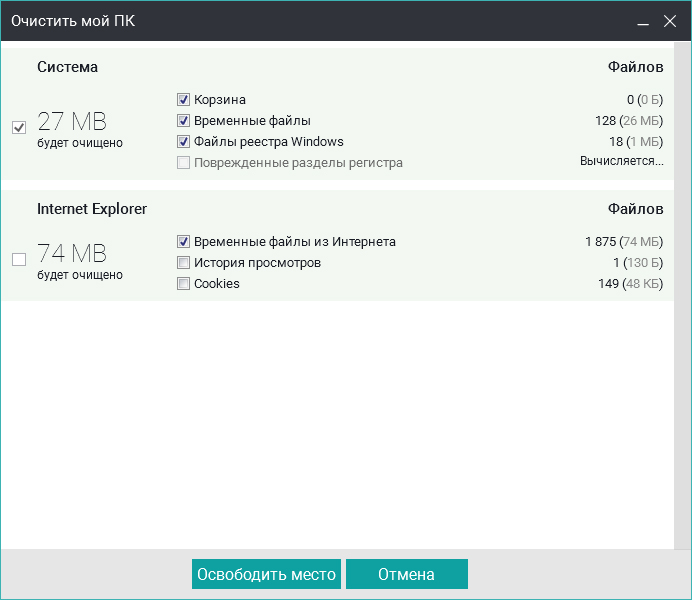Close the Очистить мой ПК dialog
The image size is (692, 600).
click(x=669, y=21)
